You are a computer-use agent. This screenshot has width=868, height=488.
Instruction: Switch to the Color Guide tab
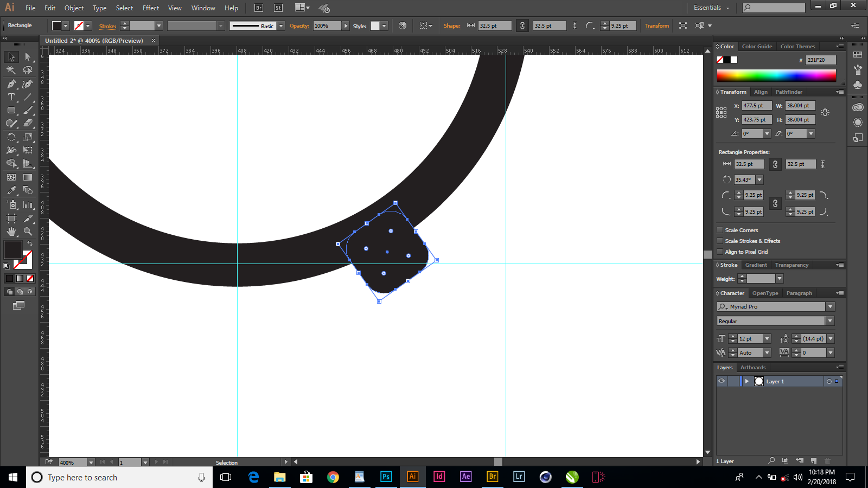757,47
